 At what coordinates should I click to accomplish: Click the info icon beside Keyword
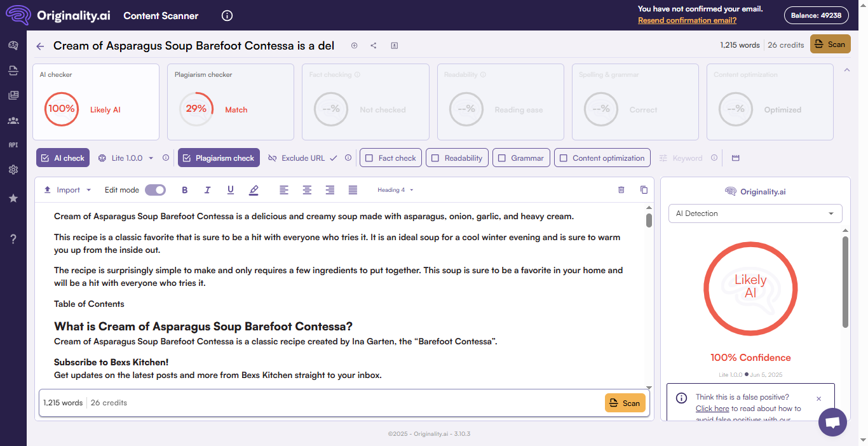point(714,158)
